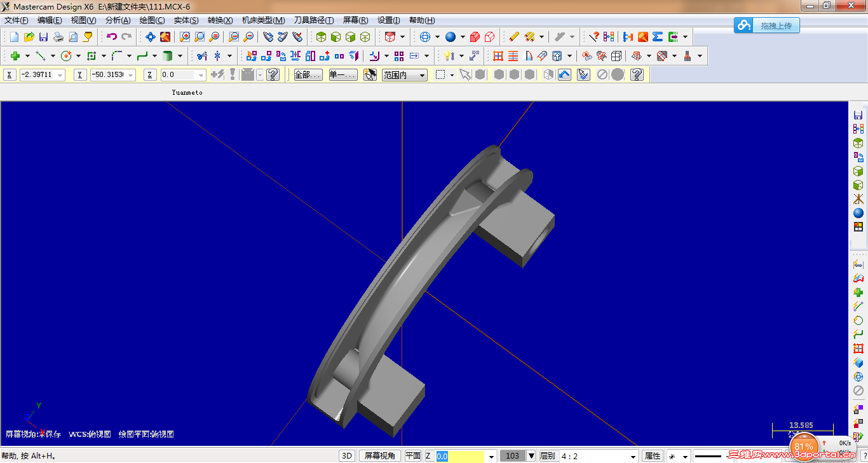868x463 pixels.
Task: Expand the 层别 level value dropdown
Action: click(x=633, y=456)
